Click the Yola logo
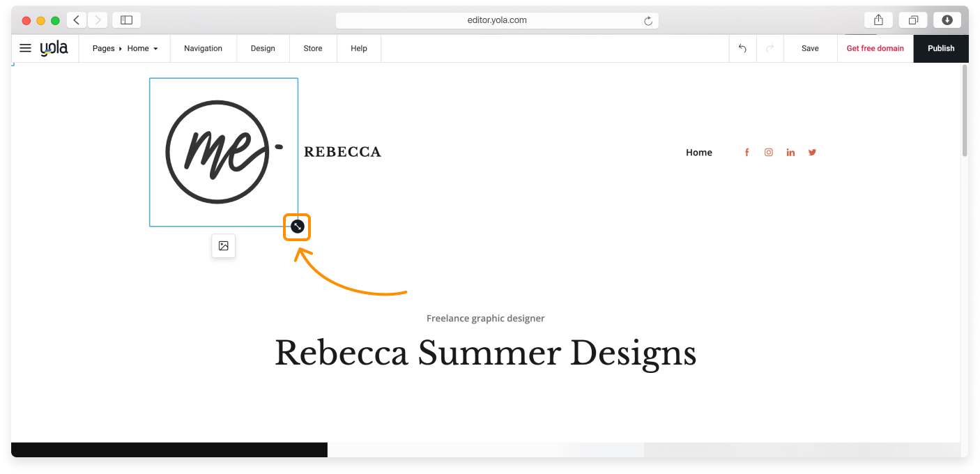 [x=54, y=48]
